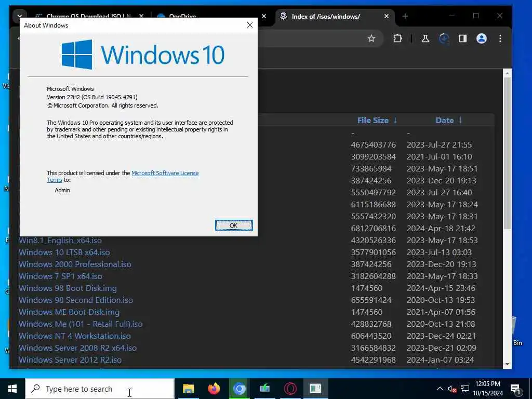
Task: Download Windows 2000 Professional.iso
Action: (x=75, y=264)
